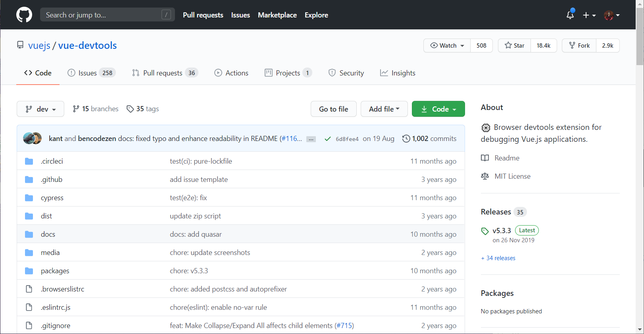Open user avatar profile menu
Viewport: 644px width, 334px height.
(x=611, y=15)
